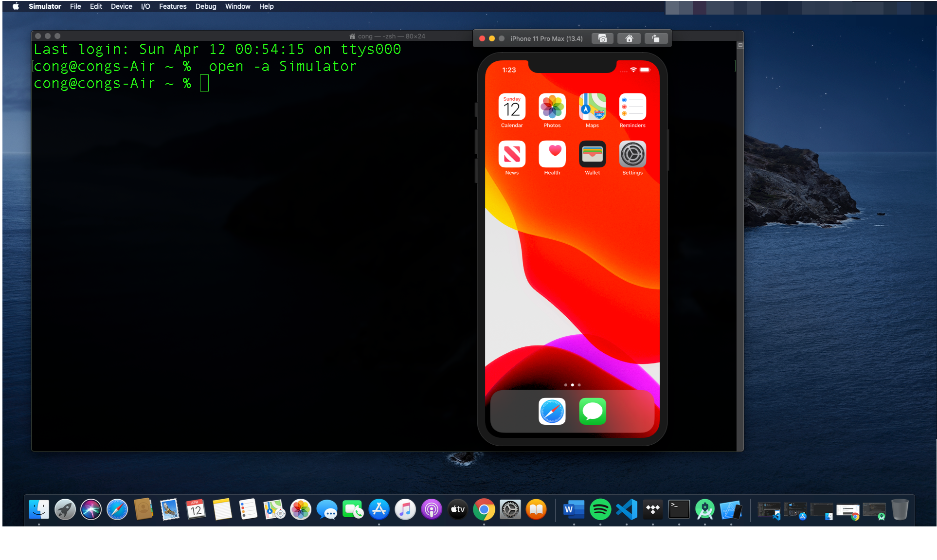Open Notes from the Dock
Image resolution: width=937 pixels, height=560 pixels.
(222, 510)
